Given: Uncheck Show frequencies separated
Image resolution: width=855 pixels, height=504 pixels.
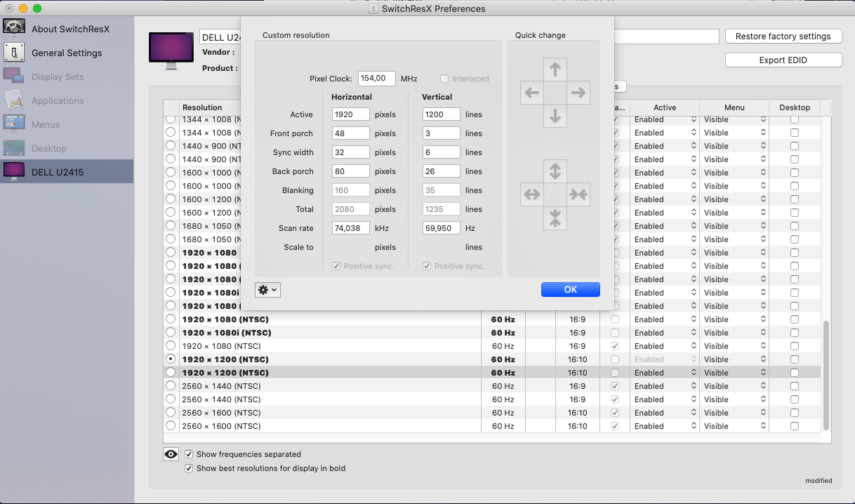Looking at the screenshot, I should coord(189,454).
